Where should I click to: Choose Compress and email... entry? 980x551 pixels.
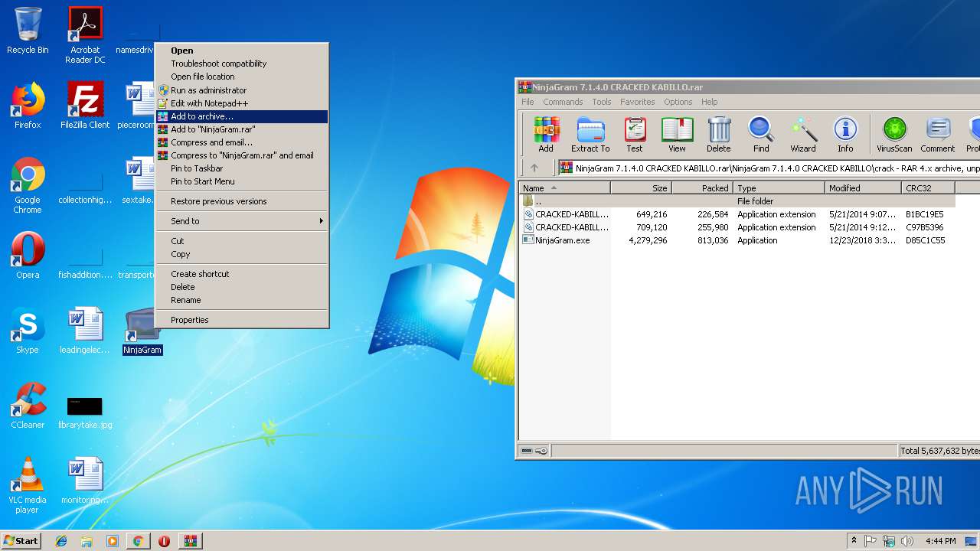pyautogui.click(x=242, y=142)
